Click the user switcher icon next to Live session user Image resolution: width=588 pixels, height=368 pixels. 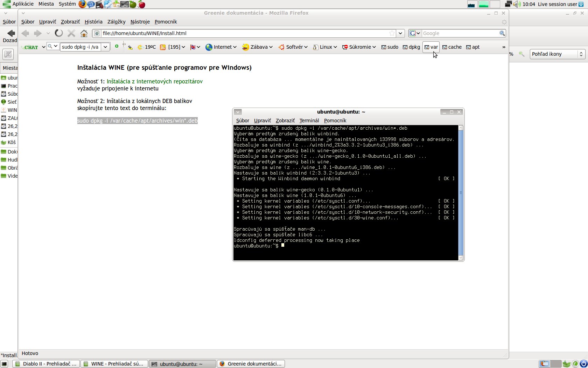(x=581, y=4)
